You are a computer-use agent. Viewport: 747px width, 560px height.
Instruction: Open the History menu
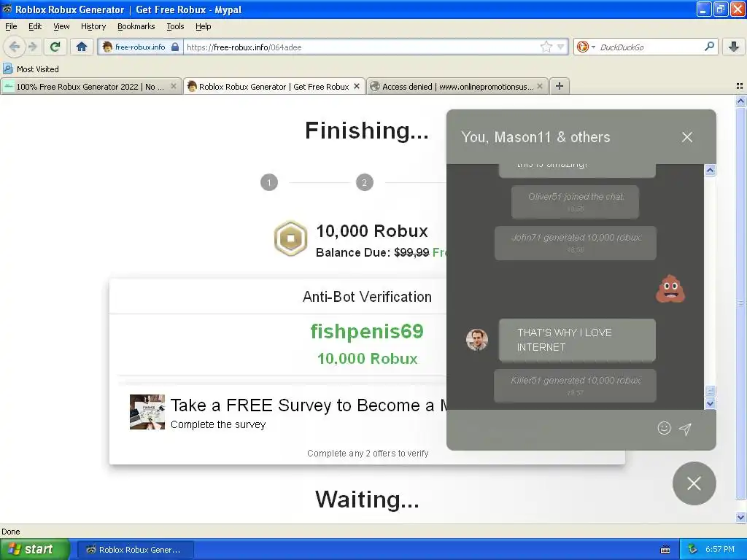(93, 26)
